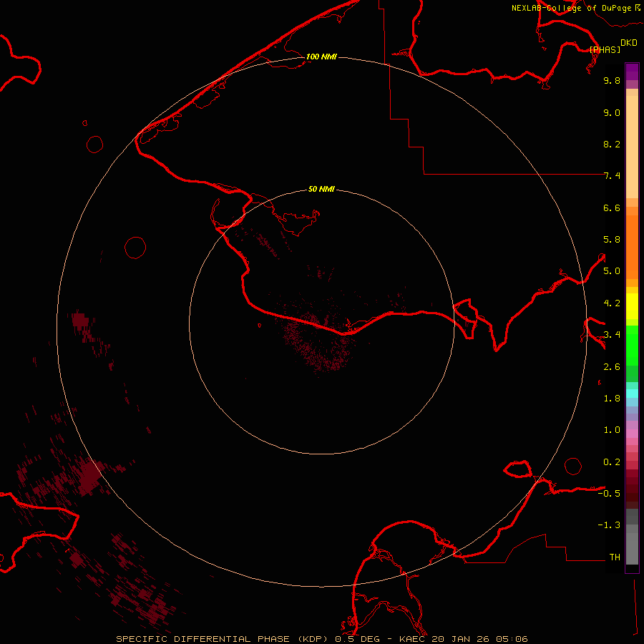Screen dimensions: 644x644
Task: Click the 4.2 value on the legend
Action: point(611,303)
